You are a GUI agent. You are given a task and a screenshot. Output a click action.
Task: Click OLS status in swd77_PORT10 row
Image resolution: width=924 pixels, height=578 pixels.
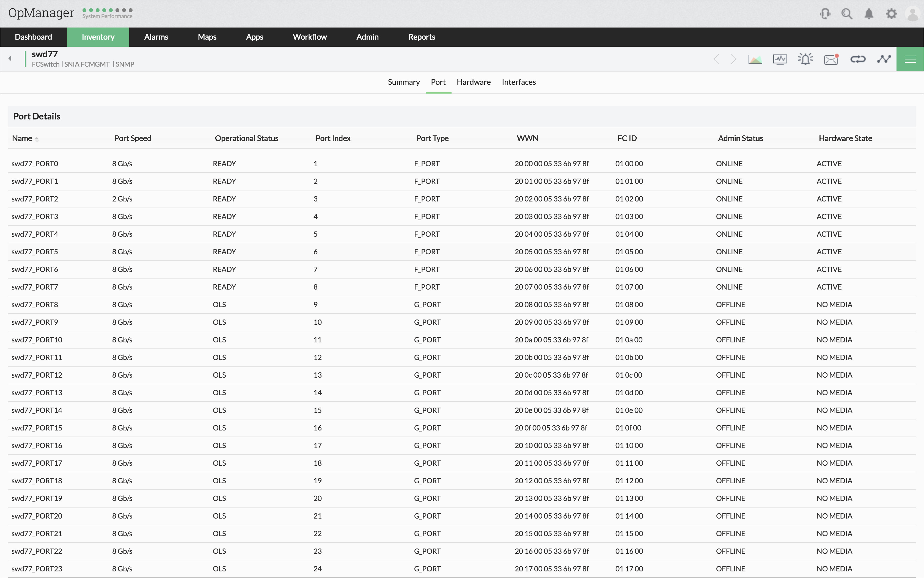point(219,339)
